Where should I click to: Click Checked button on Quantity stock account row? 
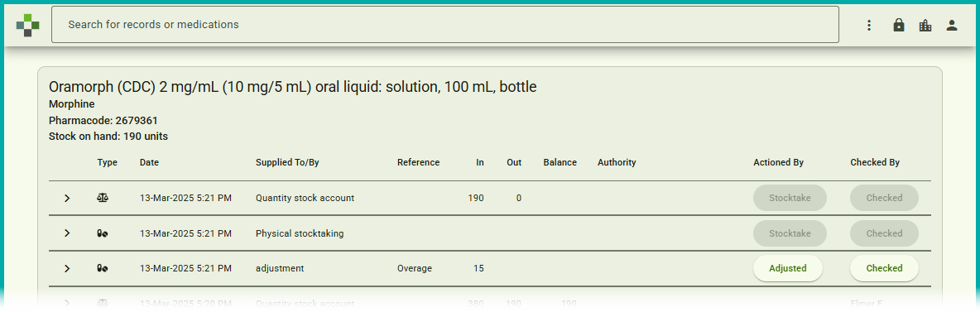point(884,198)
